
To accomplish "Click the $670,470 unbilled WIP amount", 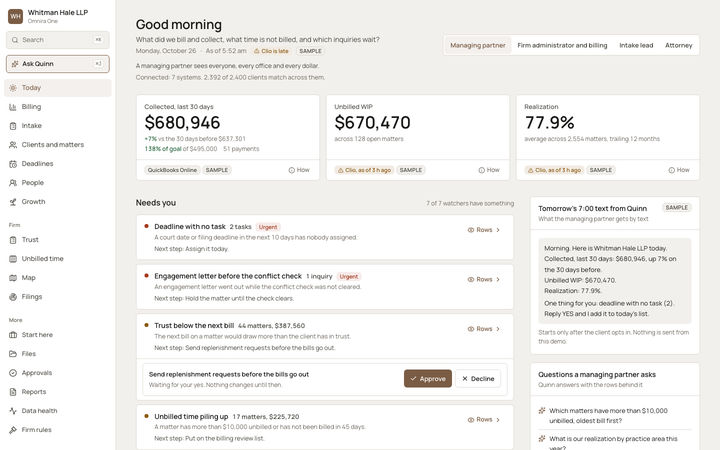I will pos(372,123).
